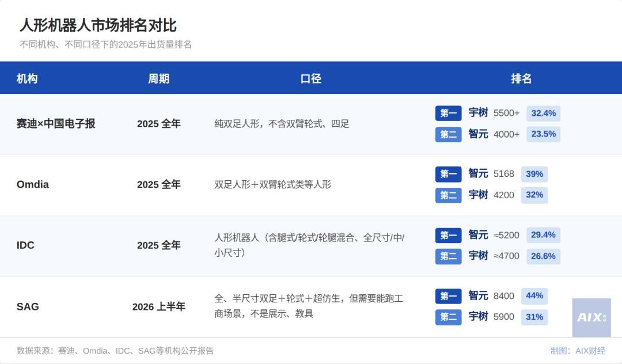Viewport: 622px width, 364px height.
Task: Click 宇树 ranked first in 赛迪 row
Action: pos(478,113)
